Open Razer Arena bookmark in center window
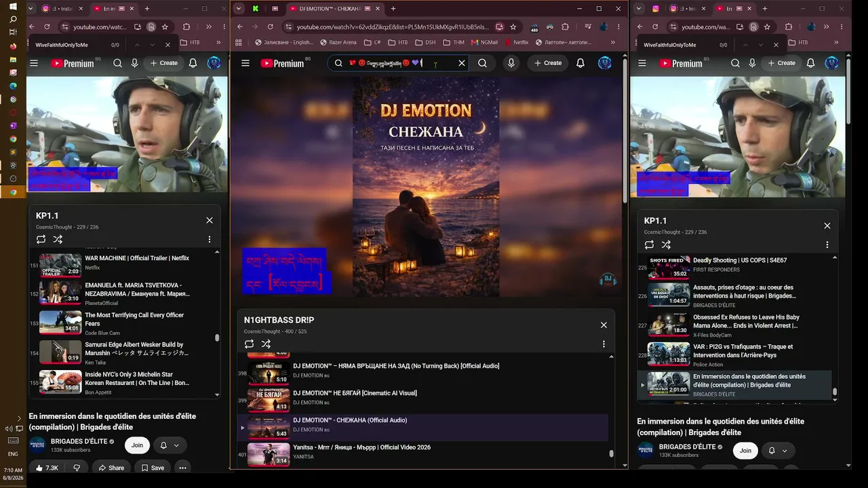This screenshot has width=868, height=488. (337, 42)
